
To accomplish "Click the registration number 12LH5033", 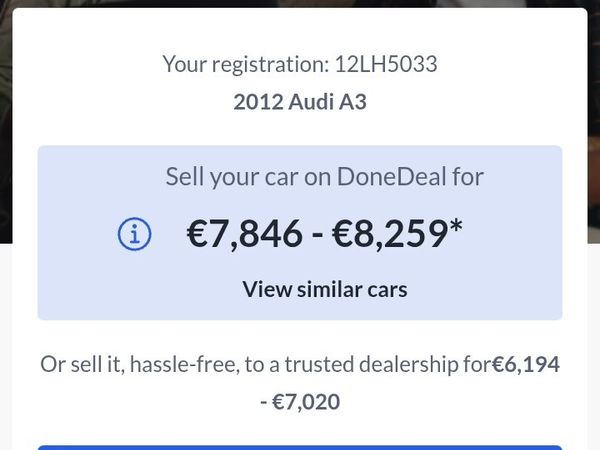I will [384, 65].
